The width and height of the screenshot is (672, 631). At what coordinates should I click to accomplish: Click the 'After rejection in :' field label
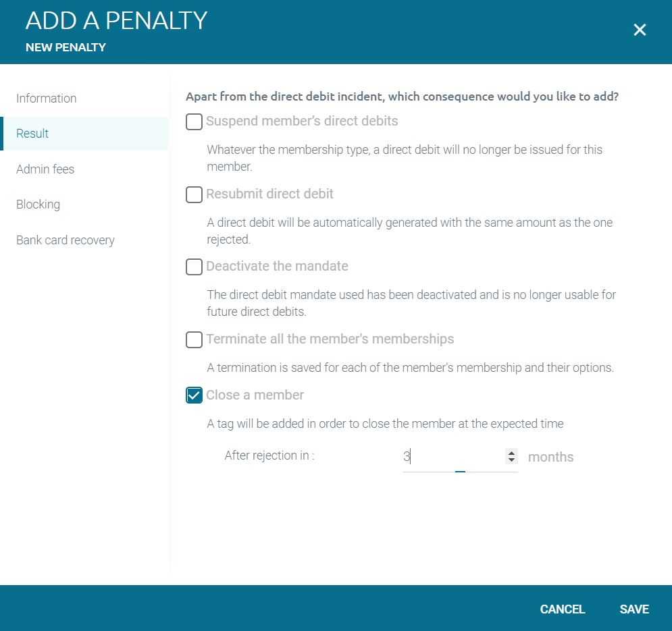(269, 455)
